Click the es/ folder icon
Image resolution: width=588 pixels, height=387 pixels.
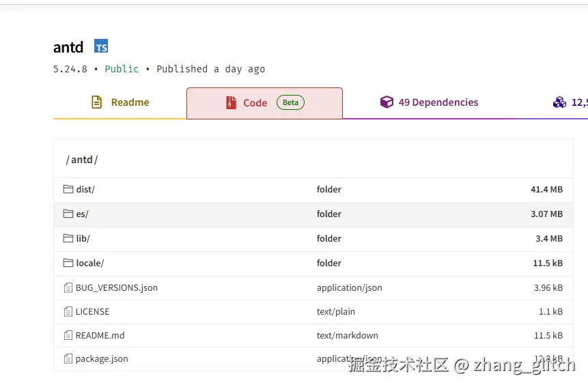coord(68,214)
